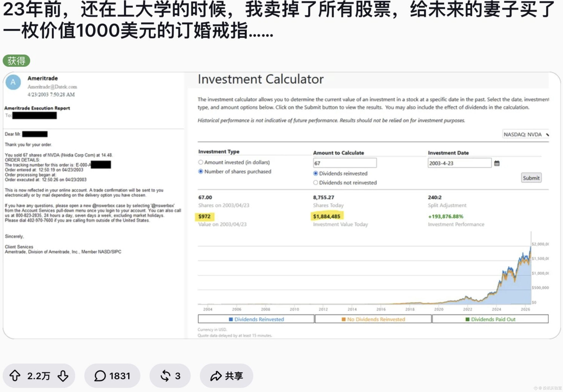Screen dimensions: 563x392
Task: Select Amount invested (in dollars) option
Action: pos(201,162)
